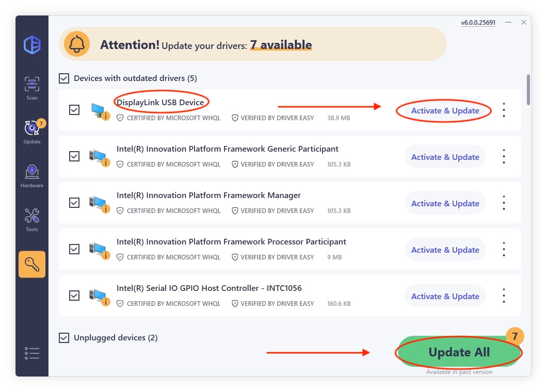
Task: Open three-dot menu for DisplayLink USB Device
Action: (504, 110)
